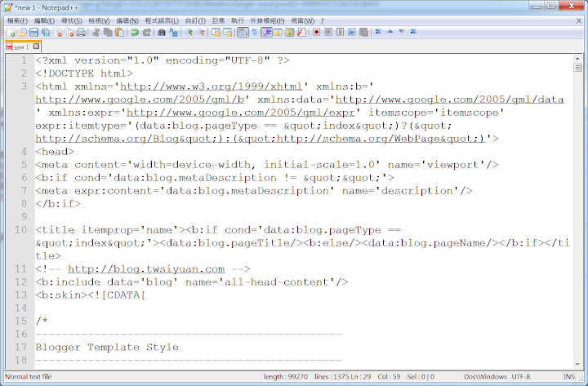Click the blue up triangle icon
Viewport: 588px width, 386px height.
390,31
